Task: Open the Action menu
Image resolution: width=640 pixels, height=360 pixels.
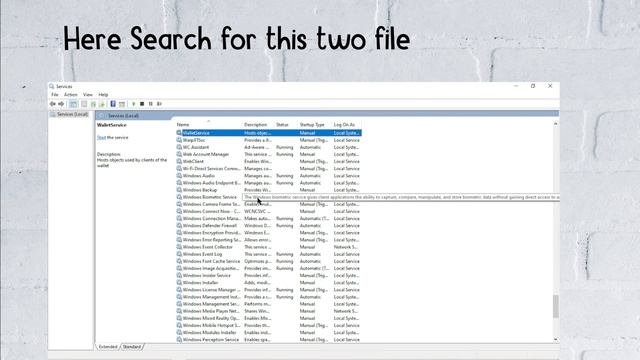Action: click(71, 95)
